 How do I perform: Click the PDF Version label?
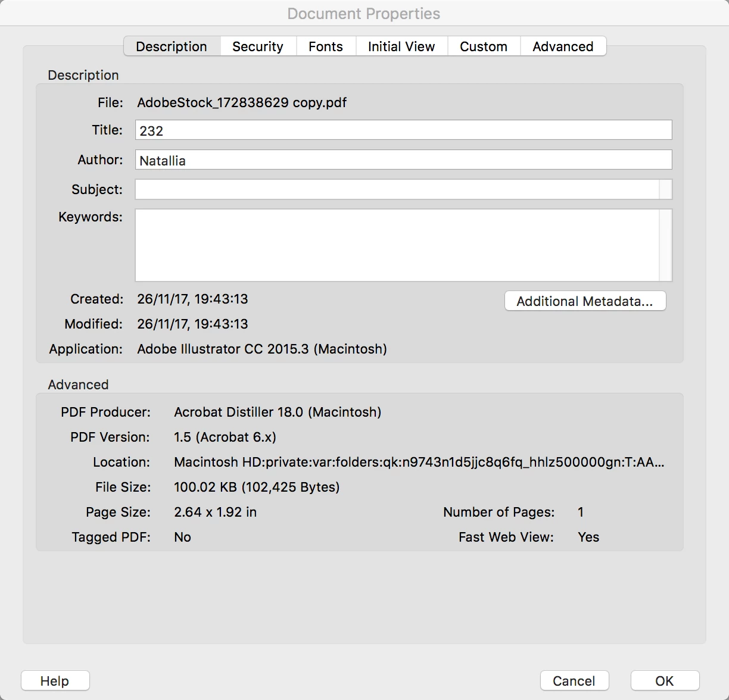coord(110,437)
